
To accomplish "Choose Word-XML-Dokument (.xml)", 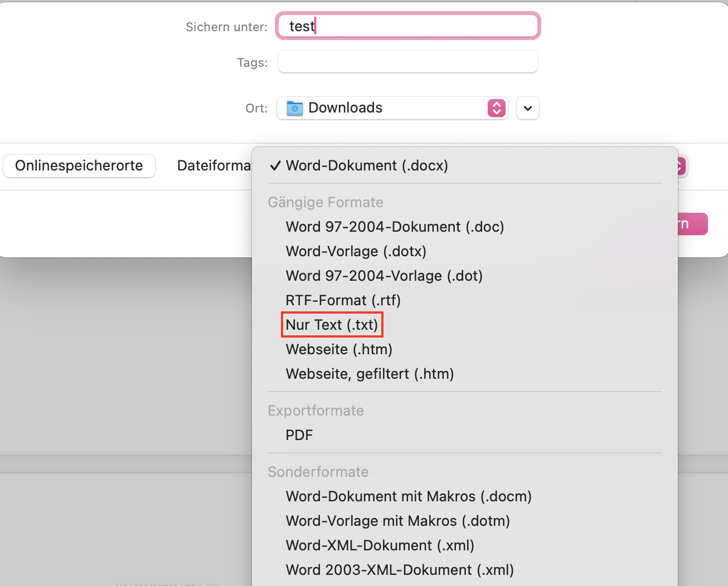I will 465,545.
